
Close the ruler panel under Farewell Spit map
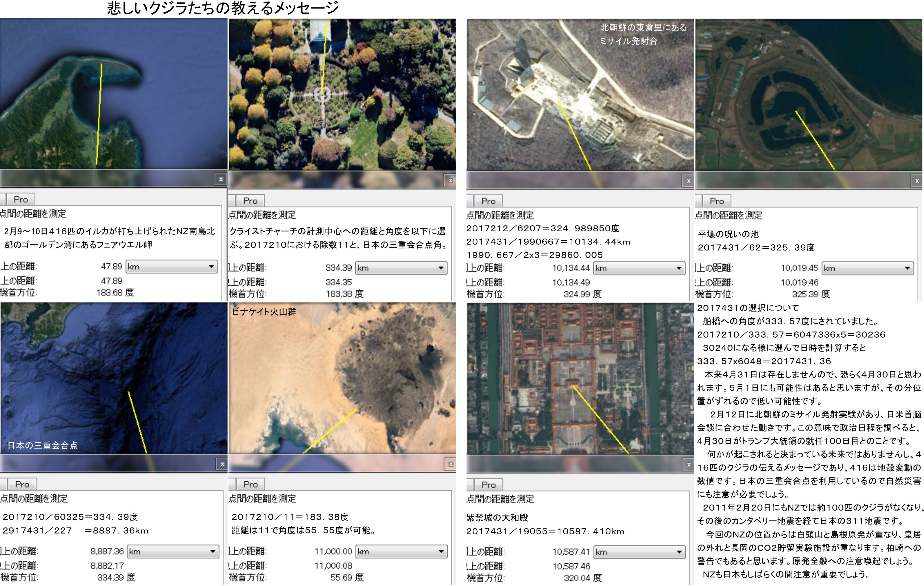point(221,179)
